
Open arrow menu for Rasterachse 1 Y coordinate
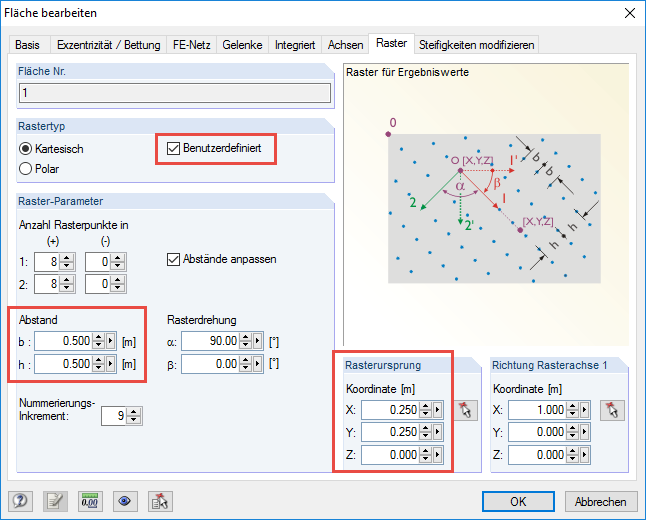pos(584,432)
